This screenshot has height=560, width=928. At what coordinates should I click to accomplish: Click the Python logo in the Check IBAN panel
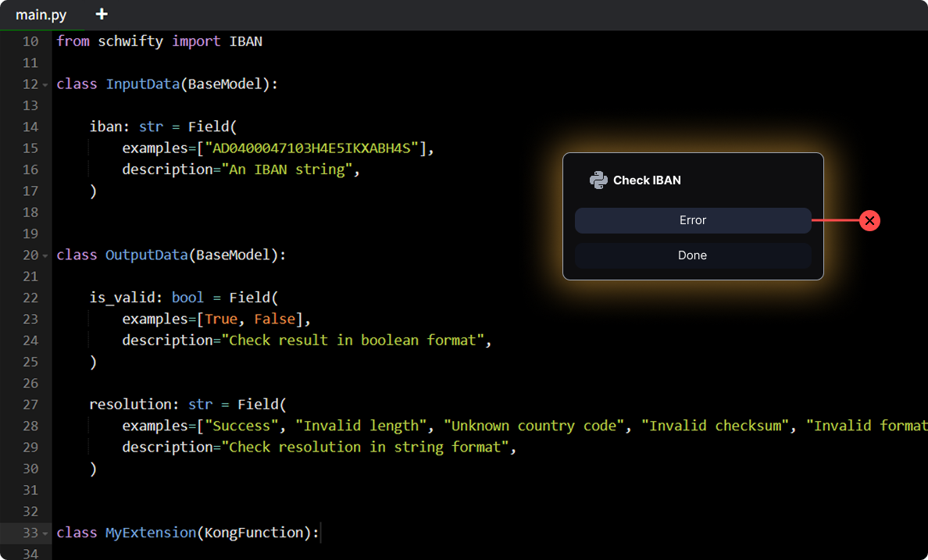click(598, 180)
